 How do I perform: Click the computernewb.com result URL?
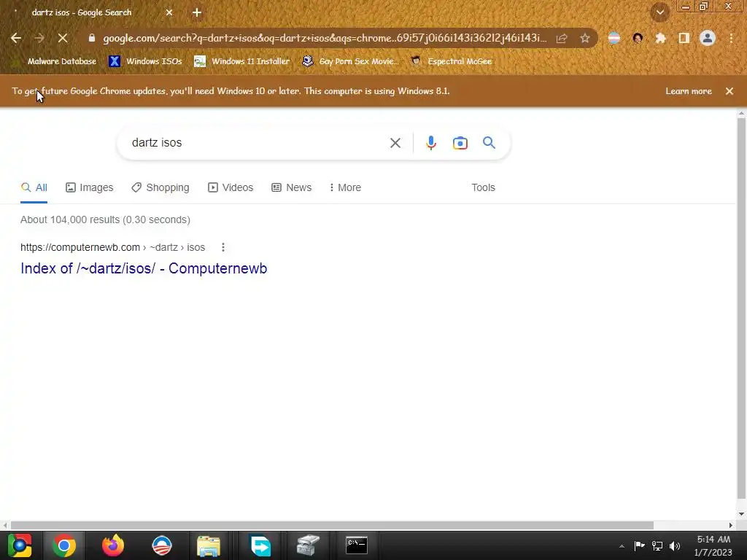(x=112, y=247)
